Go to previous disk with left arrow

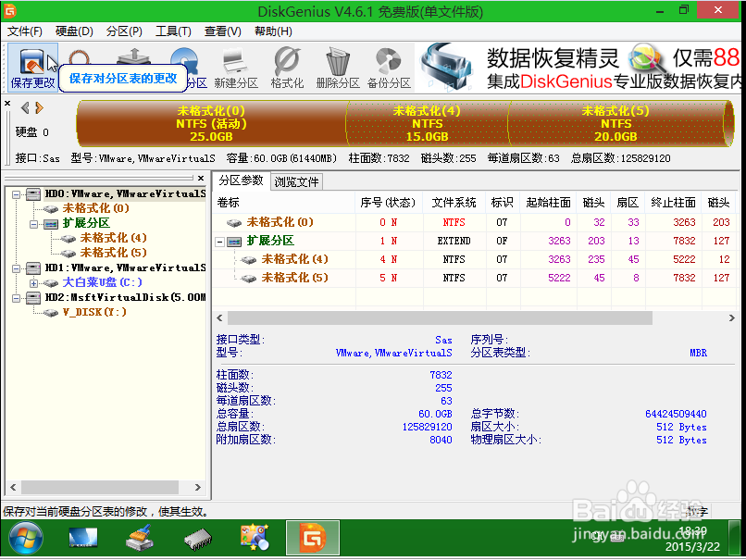pos(25,108)
